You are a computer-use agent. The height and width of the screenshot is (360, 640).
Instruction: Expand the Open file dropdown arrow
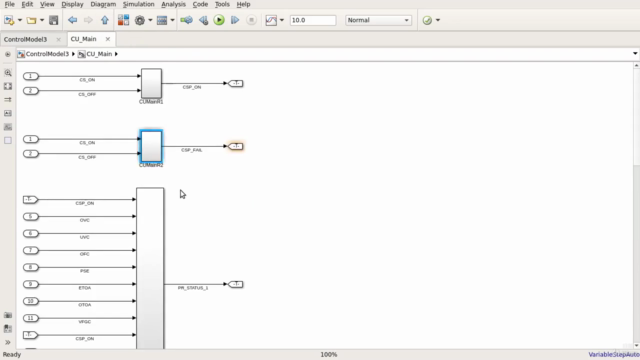[42, 20]
